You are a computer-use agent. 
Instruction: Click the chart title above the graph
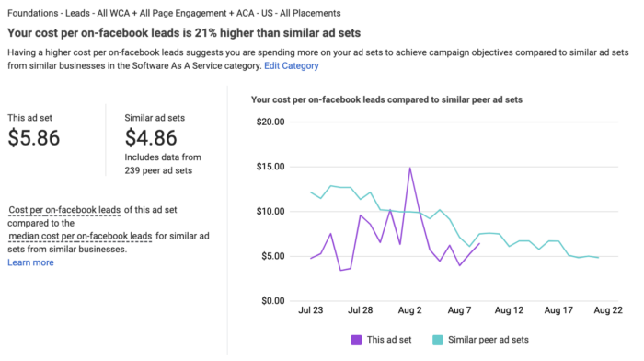[386, 99]
